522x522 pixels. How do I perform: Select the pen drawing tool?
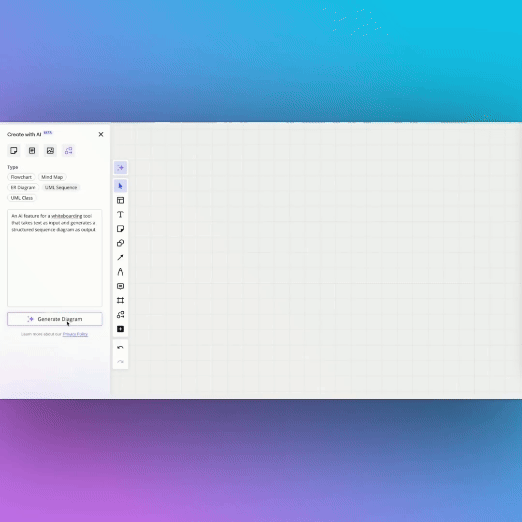tap(120, 272)
